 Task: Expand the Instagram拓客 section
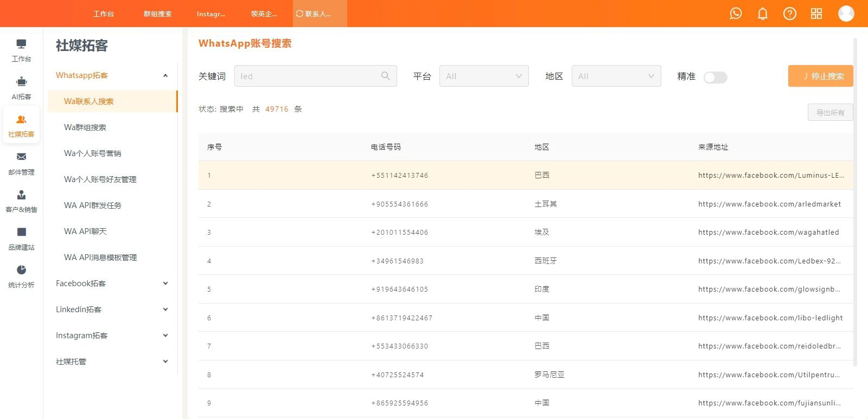[112, 336]
